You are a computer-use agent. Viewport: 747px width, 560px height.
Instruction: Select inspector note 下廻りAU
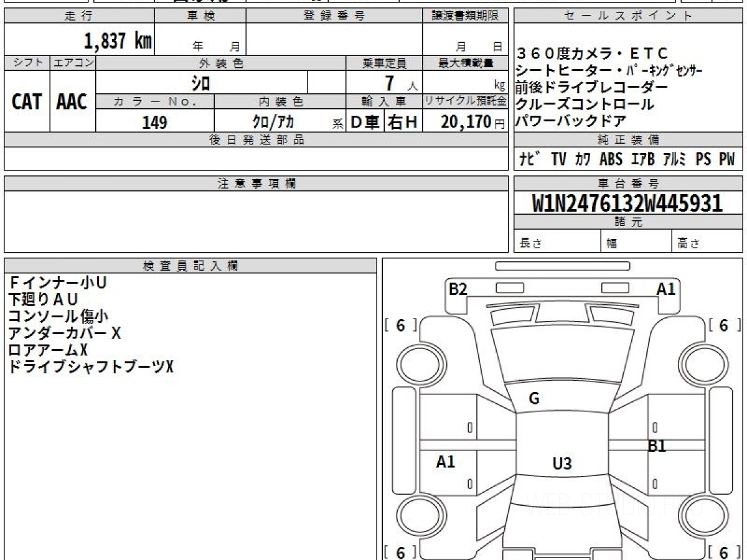tap(43, 299)
